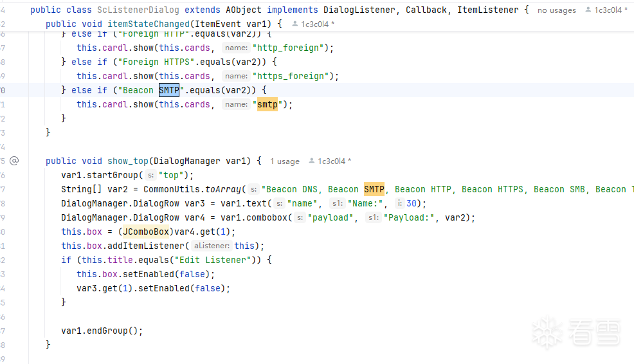Click the author icon next to the class declaration's 1c3c0l4
Viewport: 634px width, 364px height.
point(588,10)
